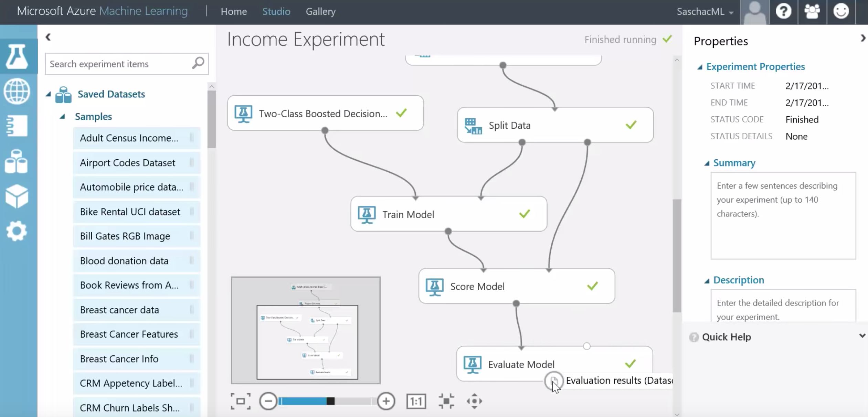Open the Gallery menu item
Viewport: 868px width, 417px height.
coord(320,11)
